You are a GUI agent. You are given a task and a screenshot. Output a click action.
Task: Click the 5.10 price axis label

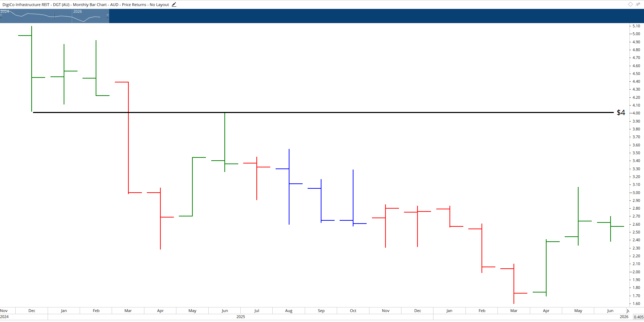click(x=636, y=26)
